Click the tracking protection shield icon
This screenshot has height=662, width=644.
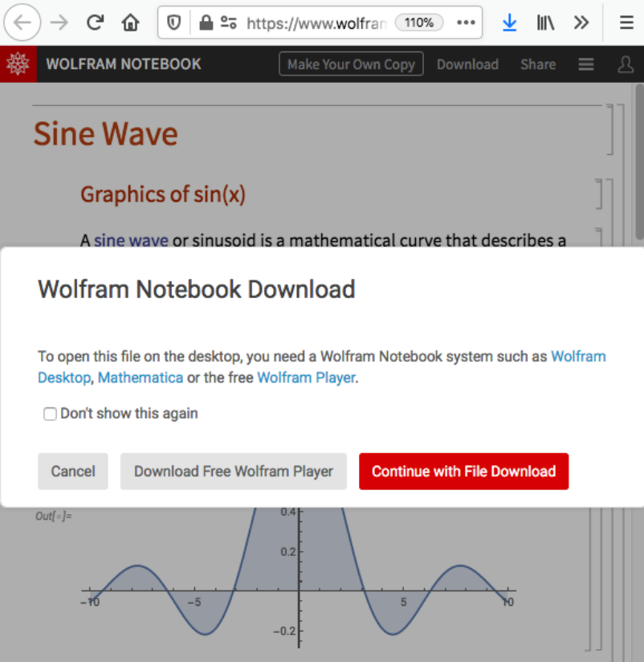173,22
